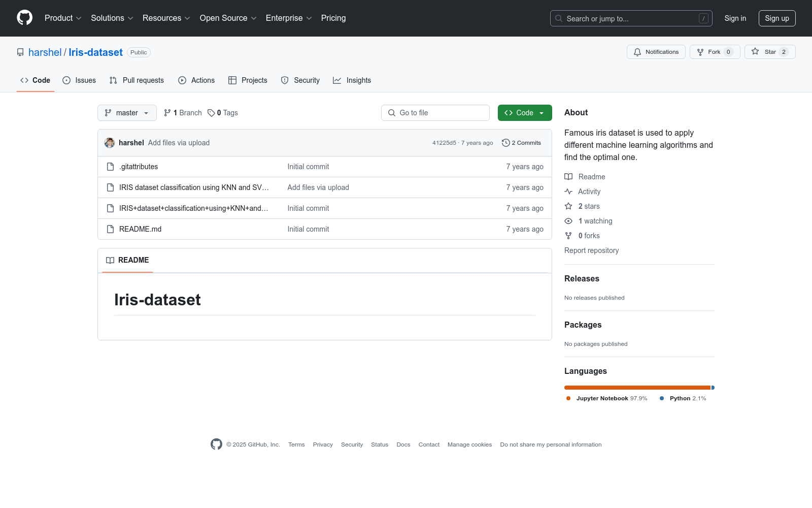This screenshot has height=508, width=812.
Task: Open the harshel user profile link
Action: point(45,52)
